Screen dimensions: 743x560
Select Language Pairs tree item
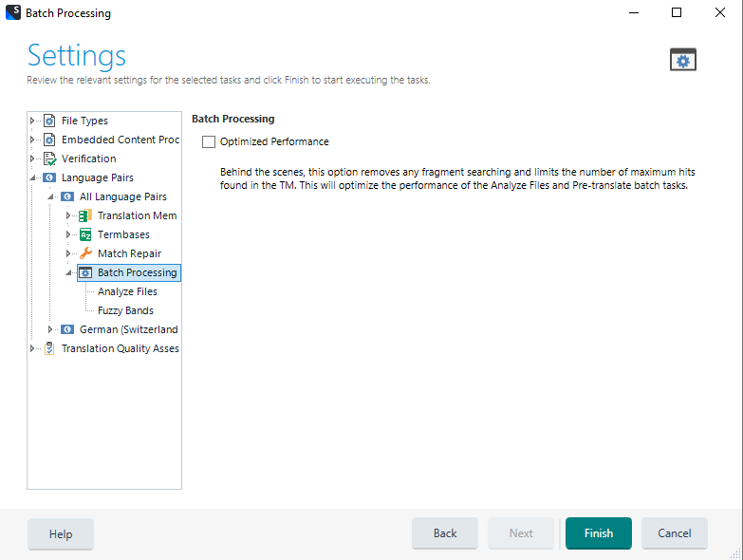[97, 177]
